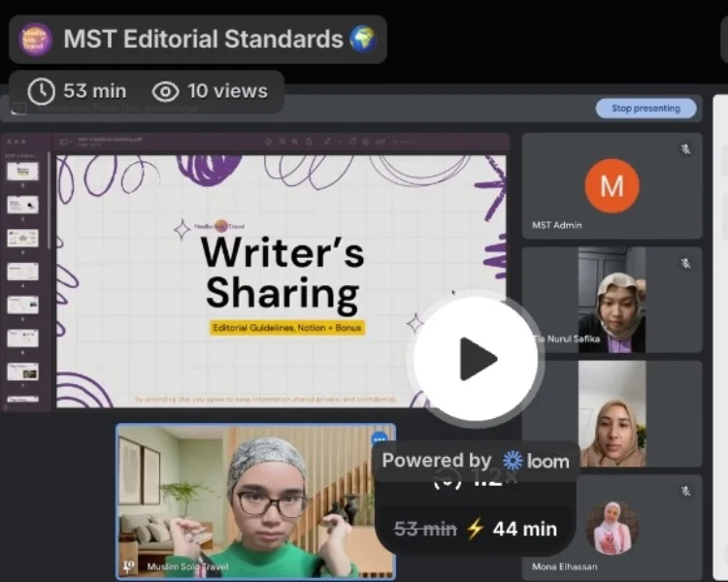728x582 pixels.
Task: Click the clock icon beside 53 min
Action: click(42, 91)
